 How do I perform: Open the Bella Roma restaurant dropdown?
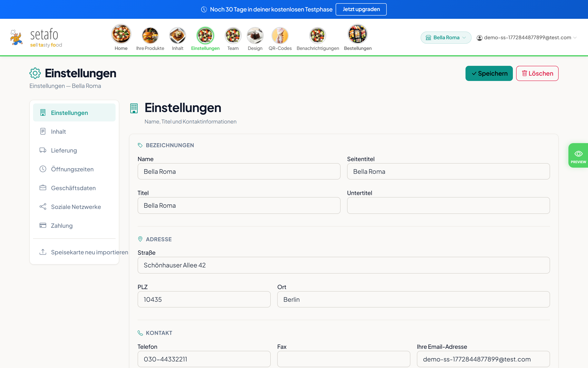446,37
